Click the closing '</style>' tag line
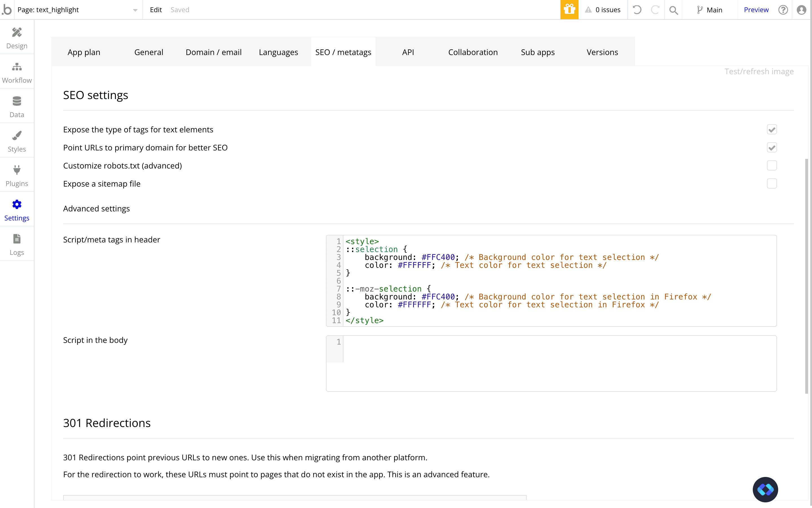This screenshot has width=812, height=508. 364,321
